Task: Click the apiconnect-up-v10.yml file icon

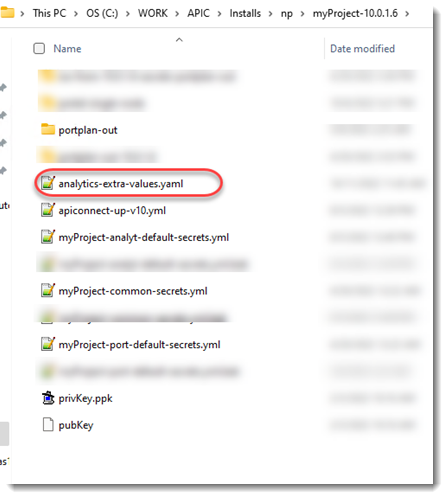Action: point(48,210)
